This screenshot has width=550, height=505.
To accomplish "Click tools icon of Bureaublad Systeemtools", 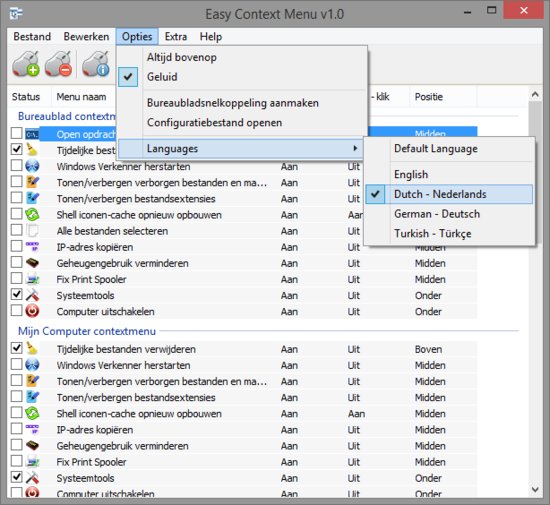I will coord(32,295).
